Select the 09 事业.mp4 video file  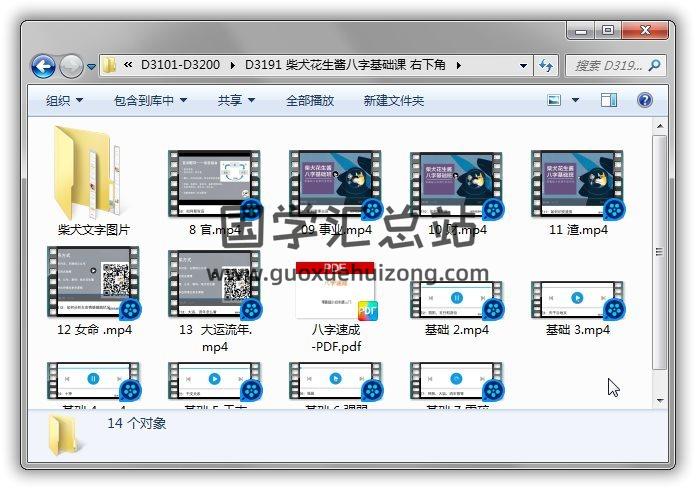click(336, 193)
